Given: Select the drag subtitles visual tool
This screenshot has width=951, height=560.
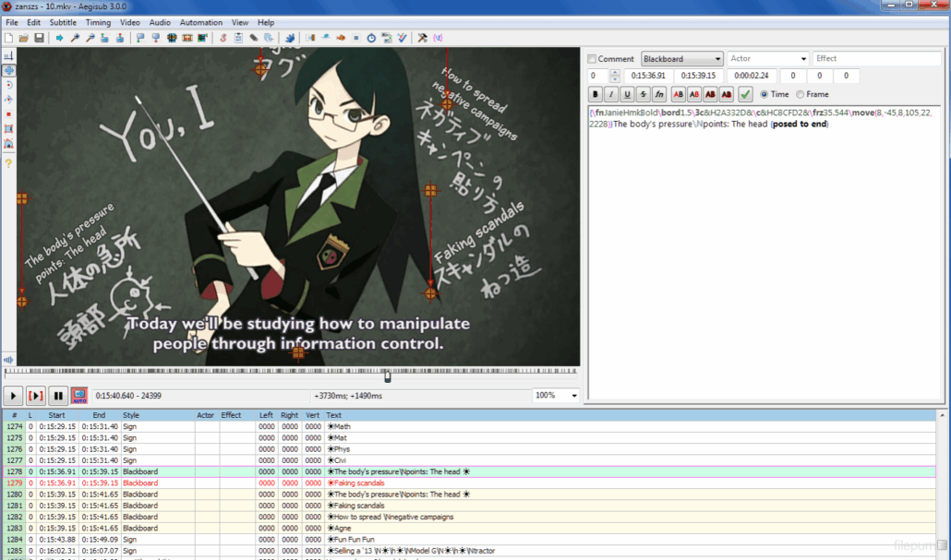Looking at the screenshot, I should [8, 70].
